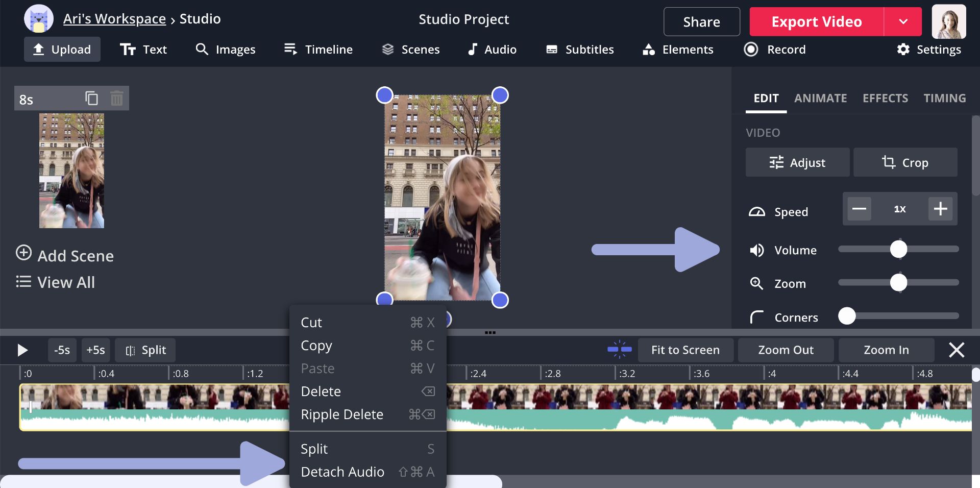Image resolution: width=980 pixels, height=488 pixels.
Task: Click the cat workspace avatar icon
Action: (x=39, y=19)
